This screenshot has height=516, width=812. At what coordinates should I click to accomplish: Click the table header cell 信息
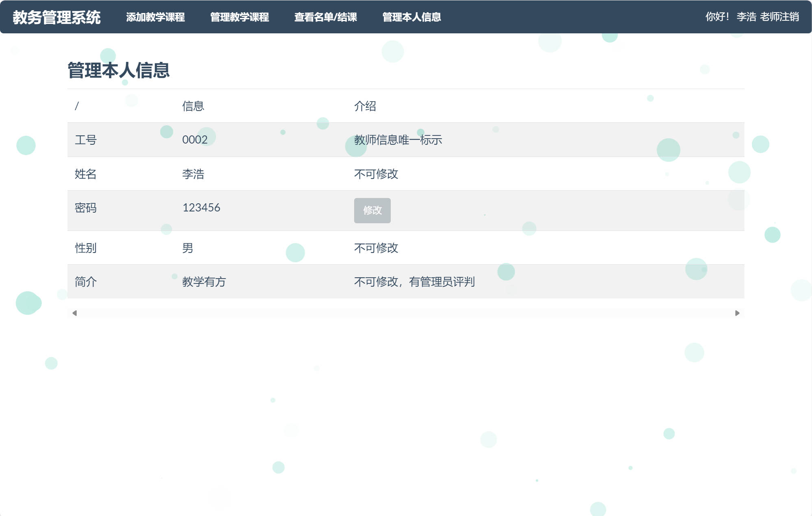193,106
